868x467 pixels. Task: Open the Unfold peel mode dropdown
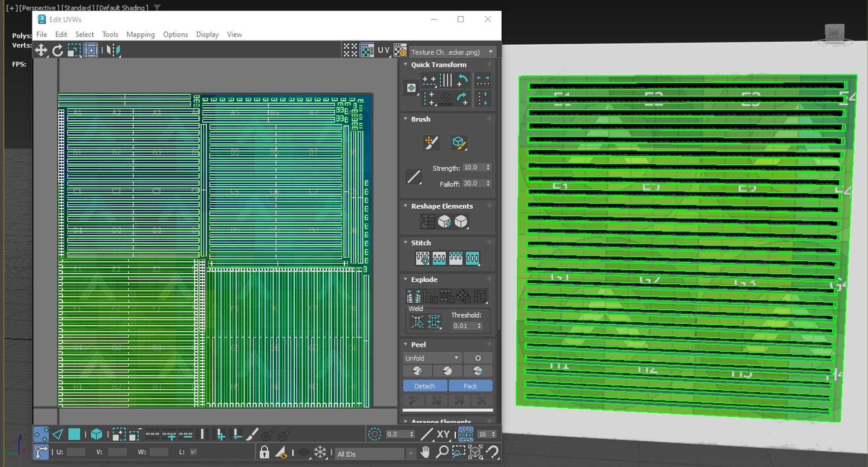click(x=432, y=358)
